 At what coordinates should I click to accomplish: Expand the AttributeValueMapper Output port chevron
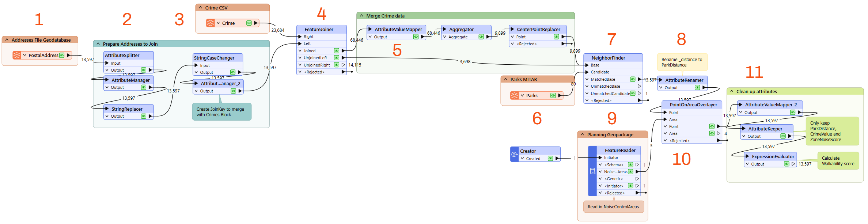point(370,37)
